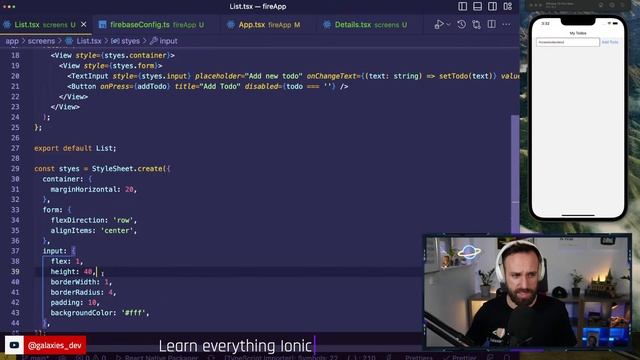
Task: Click @galaxies_dev channel label
Action: (55, 345)
